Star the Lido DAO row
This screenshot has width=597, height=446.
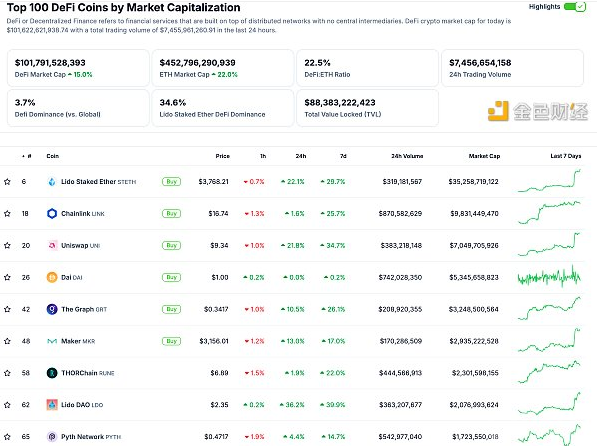tap(7, 405)
